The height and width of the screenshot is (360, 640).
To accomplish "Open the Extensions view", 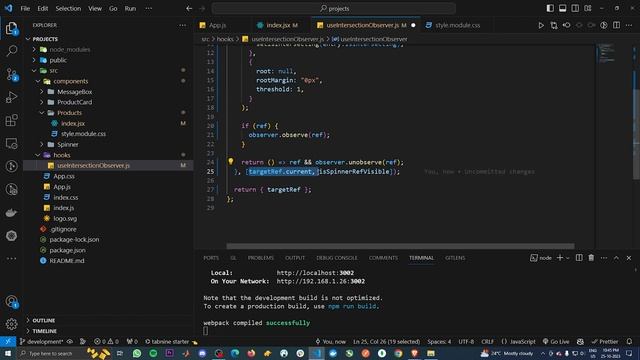I will [x=11, y=120].
